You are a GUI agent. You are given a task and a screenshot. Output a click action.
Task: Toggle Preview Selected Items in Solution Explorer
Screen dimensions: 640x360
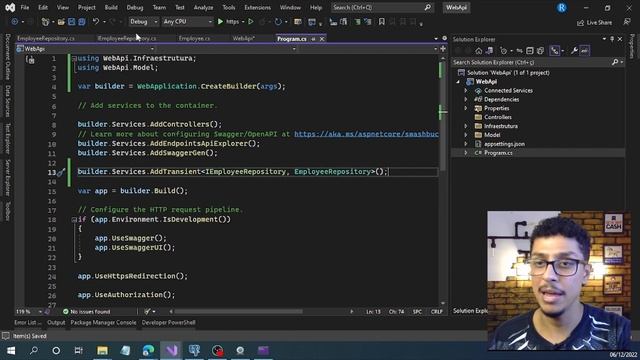584,51
